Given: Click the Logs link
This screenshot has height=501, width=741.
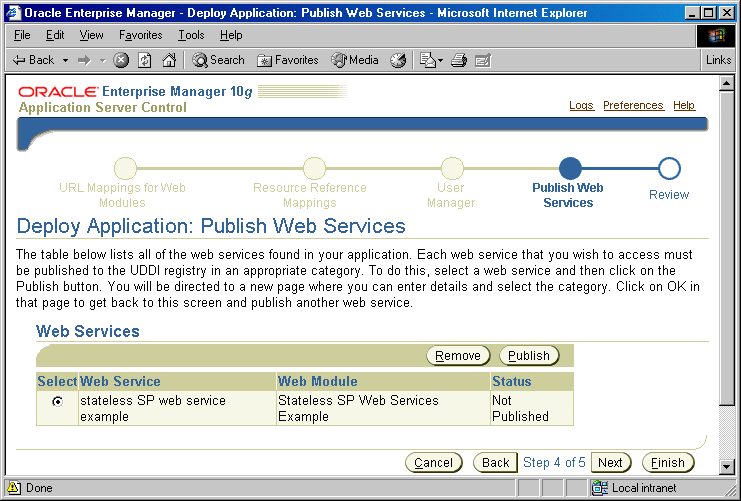Looking at the screenshot, I should (581, 105).
